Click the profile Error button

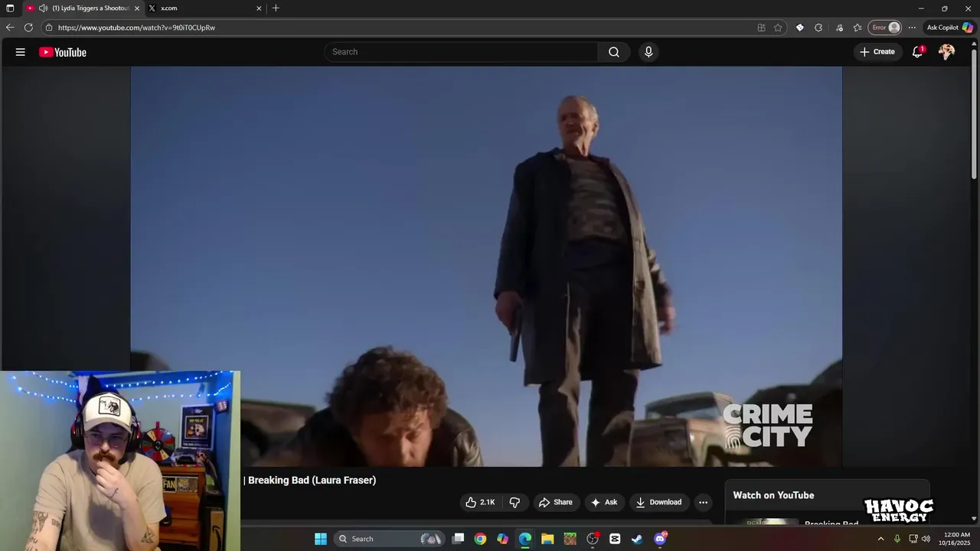tap(886, 28)
